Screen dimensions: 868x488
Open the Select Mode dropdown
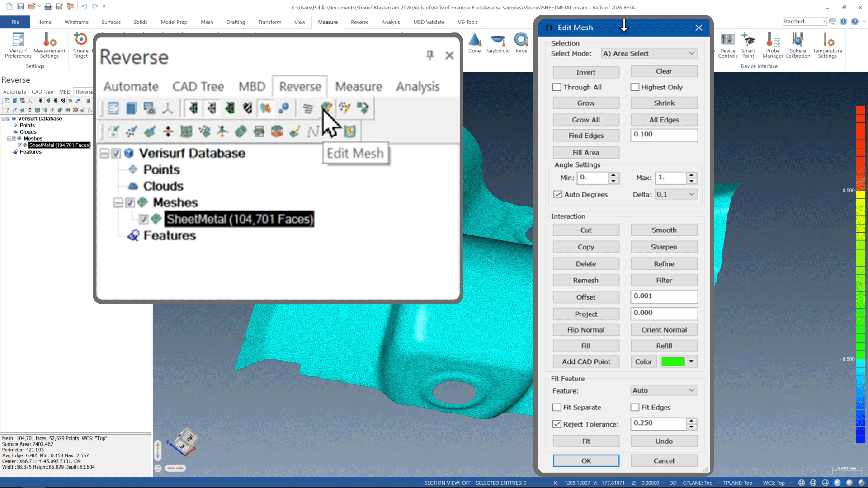point(649,54)
